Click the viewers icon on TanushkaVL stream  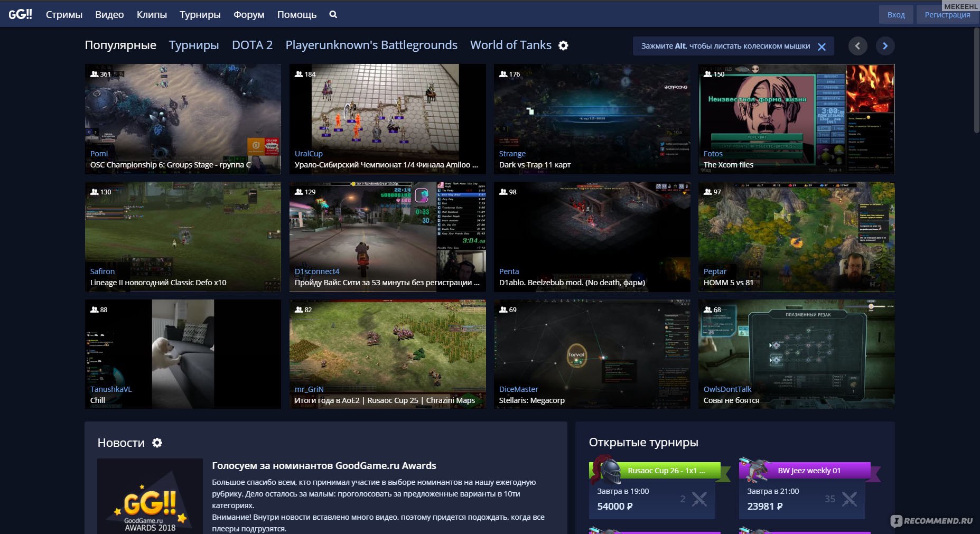(94, 310)
